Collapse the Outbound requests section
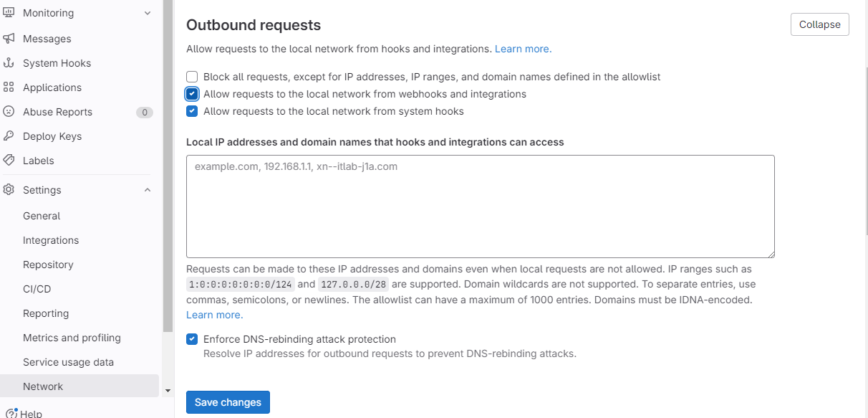The image size is (868, 418). 820,24
